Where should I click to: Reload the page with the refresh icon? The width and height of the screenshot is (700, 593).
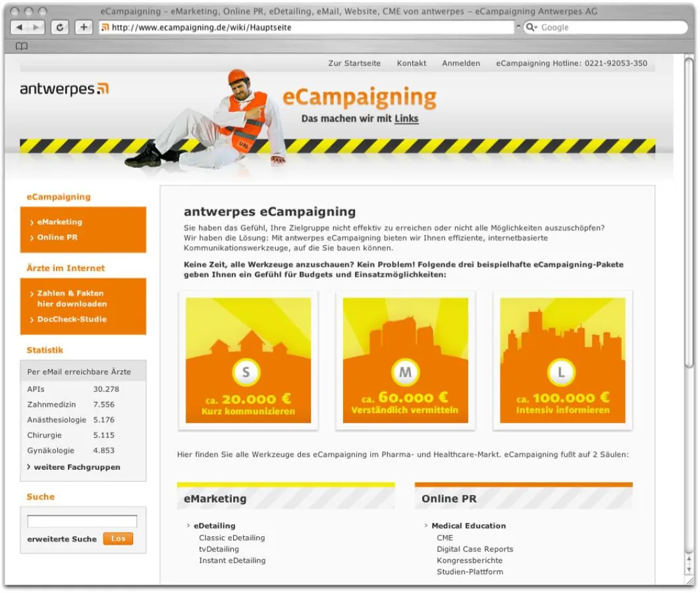tap(60, 27)
